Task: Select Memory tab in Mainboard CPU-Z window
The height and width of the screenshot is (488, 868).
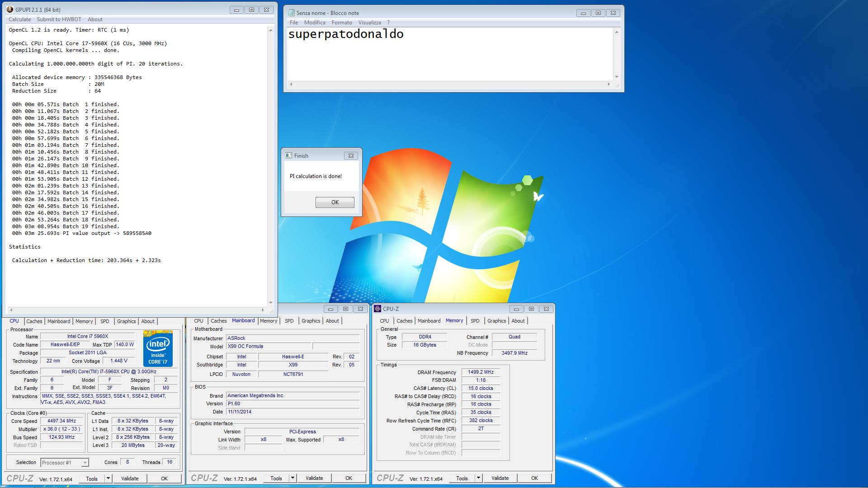Action: (x=269, y=321)
